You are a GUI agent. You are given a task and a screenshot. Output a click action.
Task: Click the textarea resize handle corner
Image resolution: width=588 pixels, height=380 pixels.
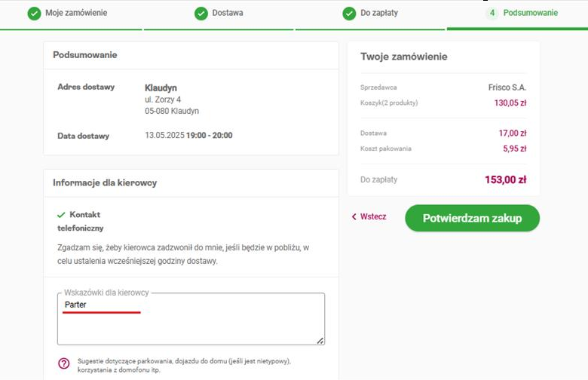click(320, 341)
